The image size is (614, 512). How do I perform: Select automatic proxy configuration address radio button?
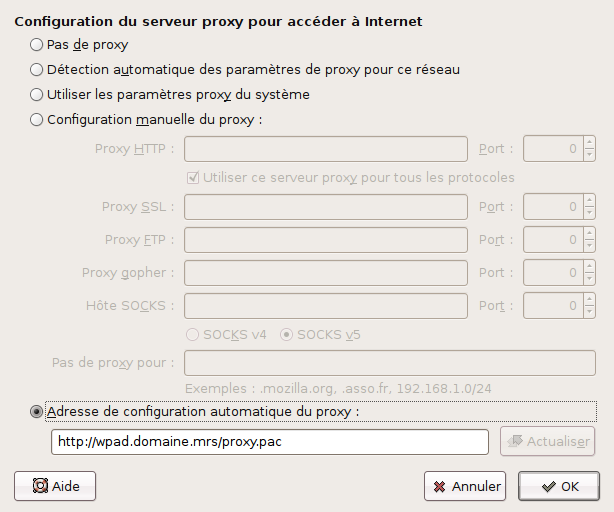click(37, 411)
